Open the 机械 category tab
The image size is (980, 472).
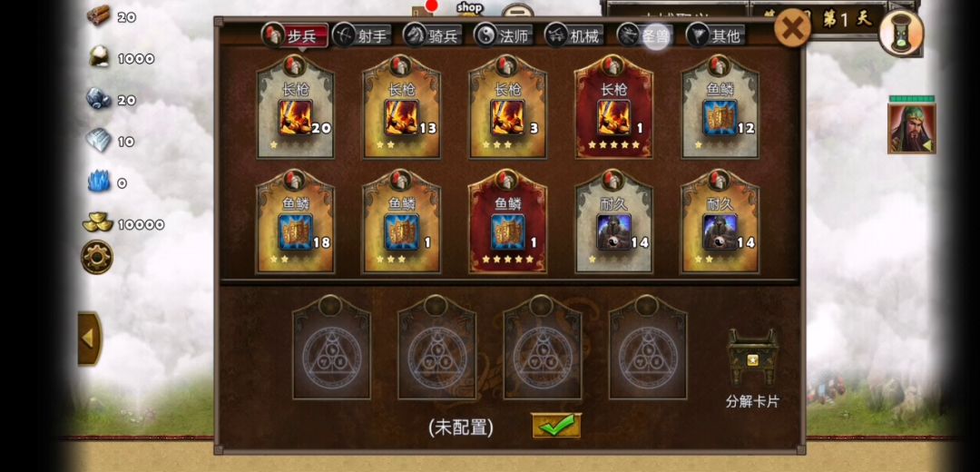[x=574, y=35]
